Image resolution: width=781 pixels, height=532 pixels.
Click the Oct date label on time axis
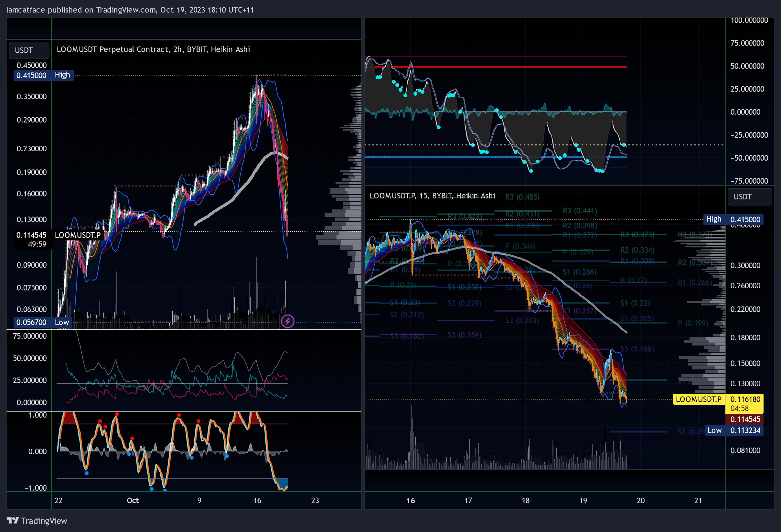point(133,500)
